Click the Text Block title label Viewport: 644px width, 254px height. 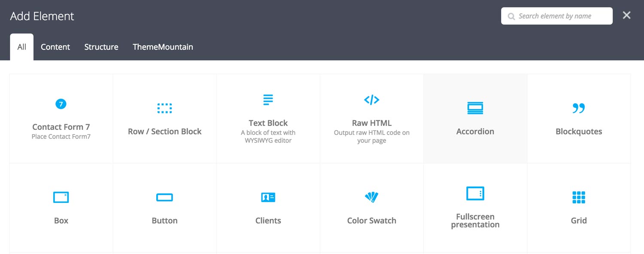[x=268, y=123]
